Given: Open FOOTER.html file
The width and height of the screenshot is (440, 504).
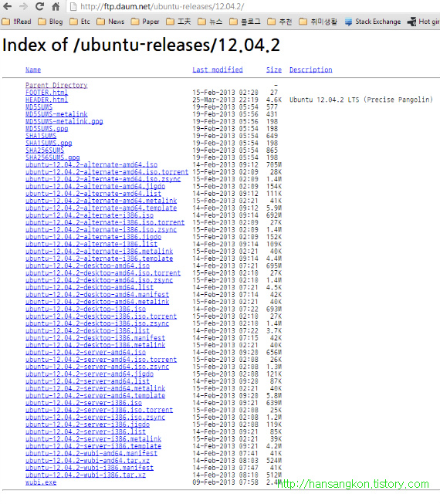Looking at the screenshot, I should tap(46, 93).
